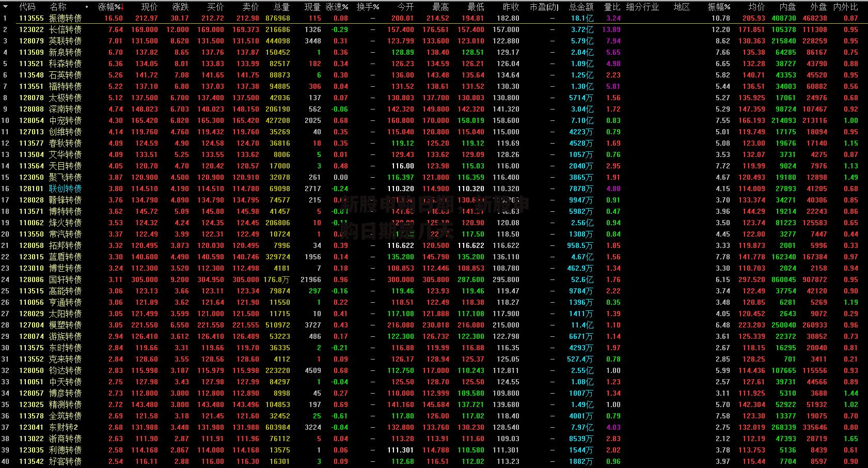Select the 游族转债 row

point(434,336)
